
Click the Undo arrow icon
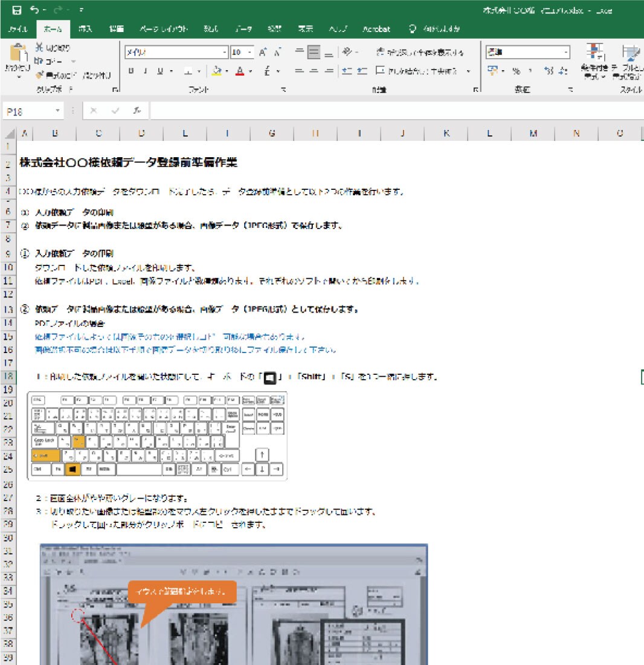pos(35,9)
